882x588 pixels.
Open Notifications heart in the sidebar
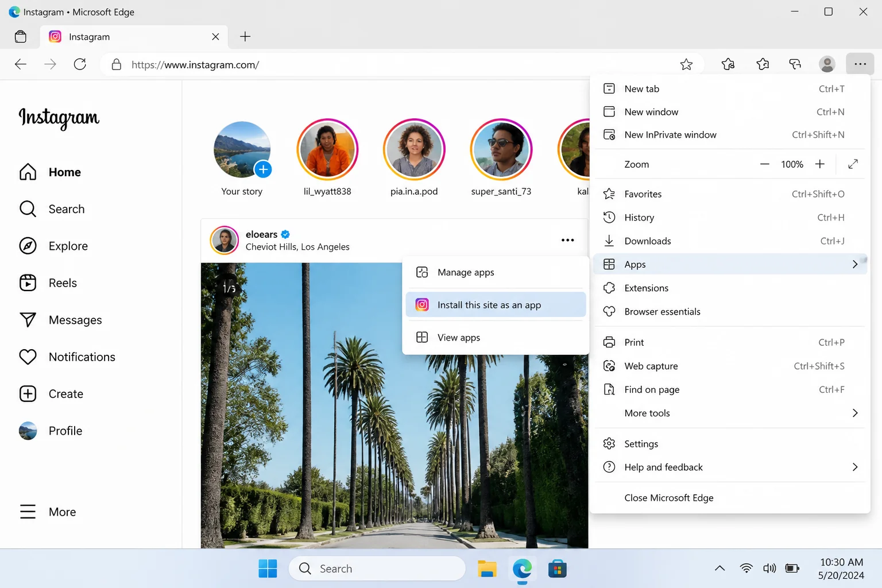[x=67, y=357]
